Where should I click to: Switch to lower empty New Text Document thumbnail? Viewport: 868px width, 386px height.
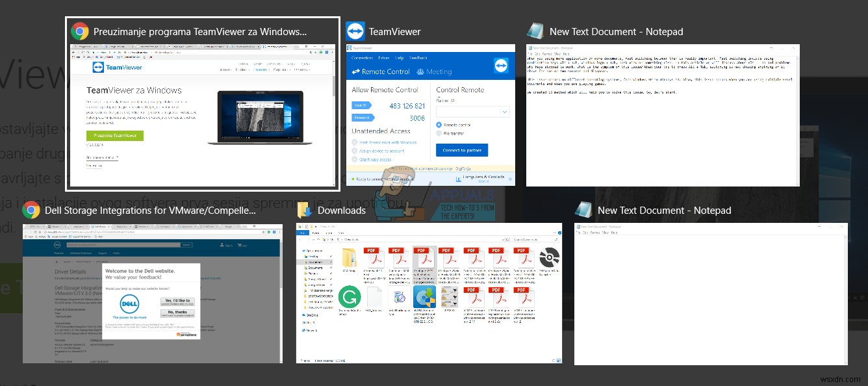point(711,294)
